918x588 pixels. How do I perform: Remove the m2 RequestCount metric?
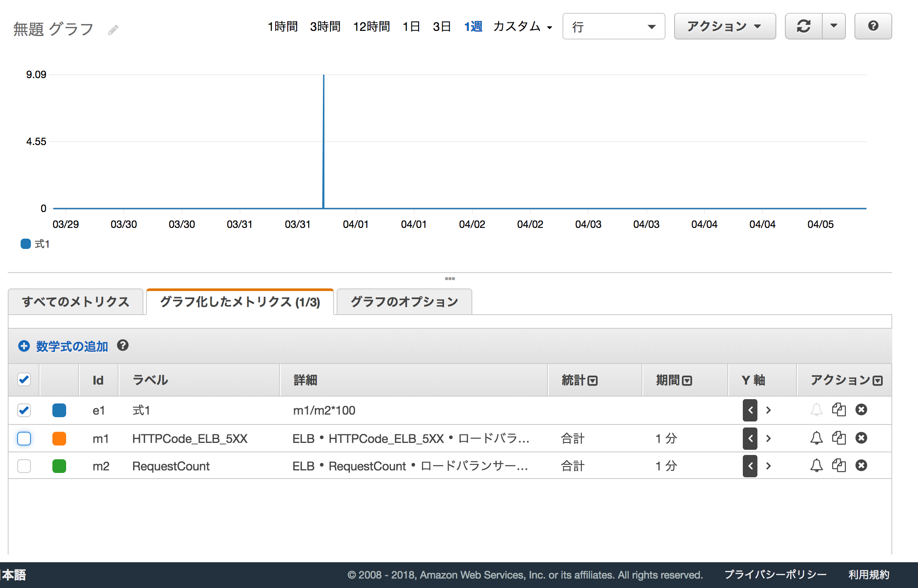(861, 466)
